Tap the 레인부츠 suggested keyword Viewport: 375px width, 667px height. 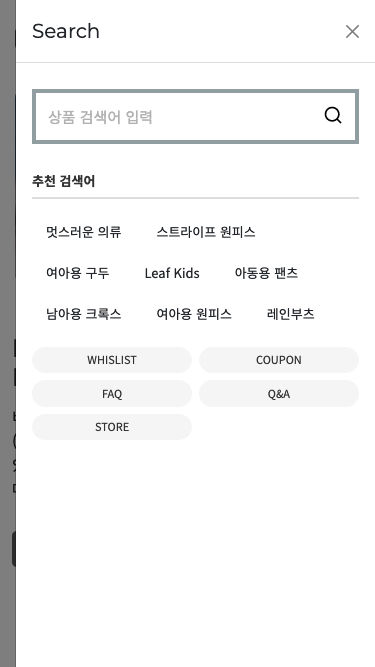point(290,314)
